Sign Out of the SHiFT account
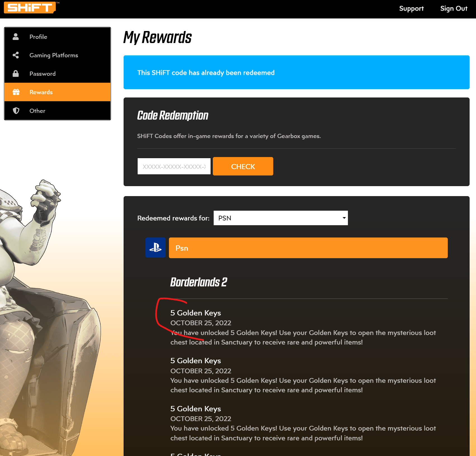Screen dimensions: 476x456 click(454, 9)
